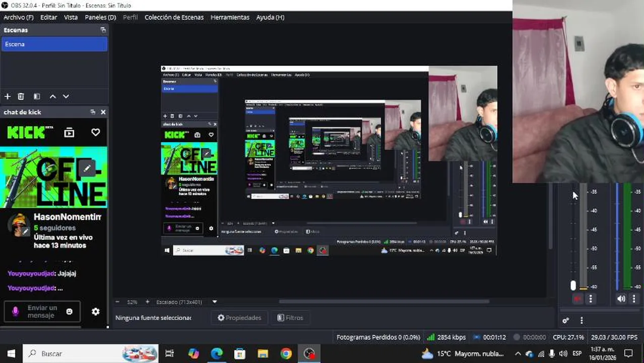
Task: Open Herramientas menu
Action: pos(230,17)
